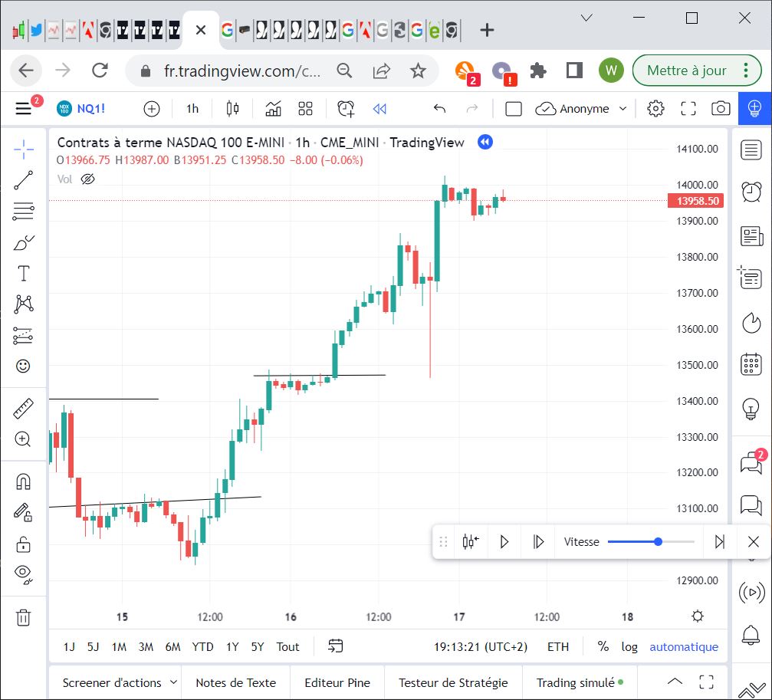Select the YTD date range
Image resolution: width=772 pixels, height=700 pixels.
(x=202, y=647)
